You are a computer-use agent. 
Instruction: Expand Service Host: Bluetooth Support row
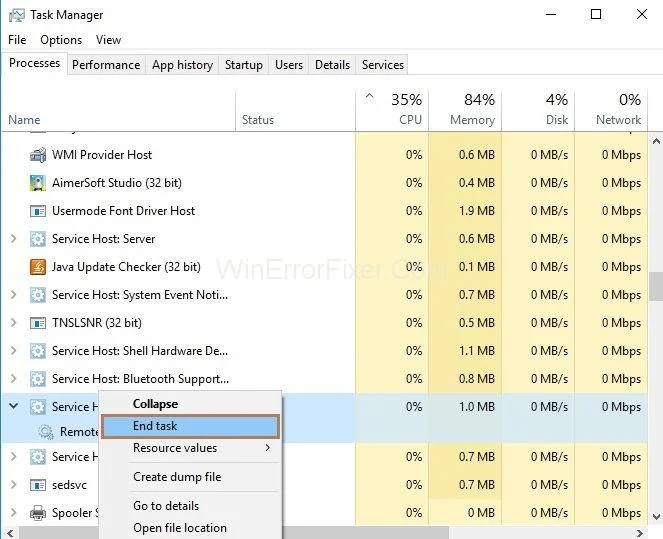point(13,379)
